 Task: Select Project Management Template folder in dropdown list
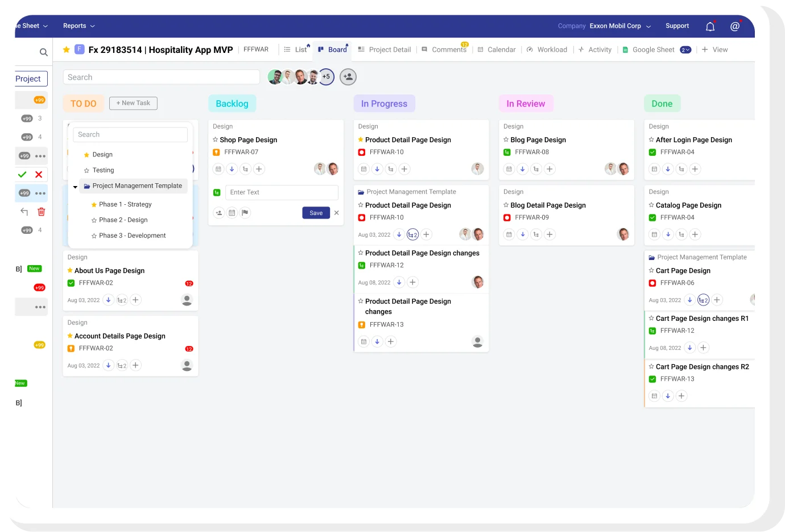[x=133, y=186]
